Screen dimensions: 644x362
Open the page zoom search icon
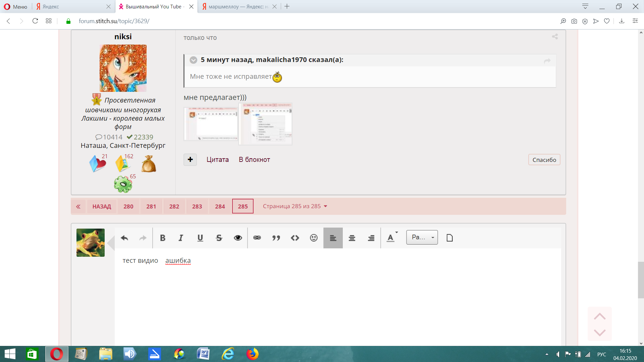563,21
